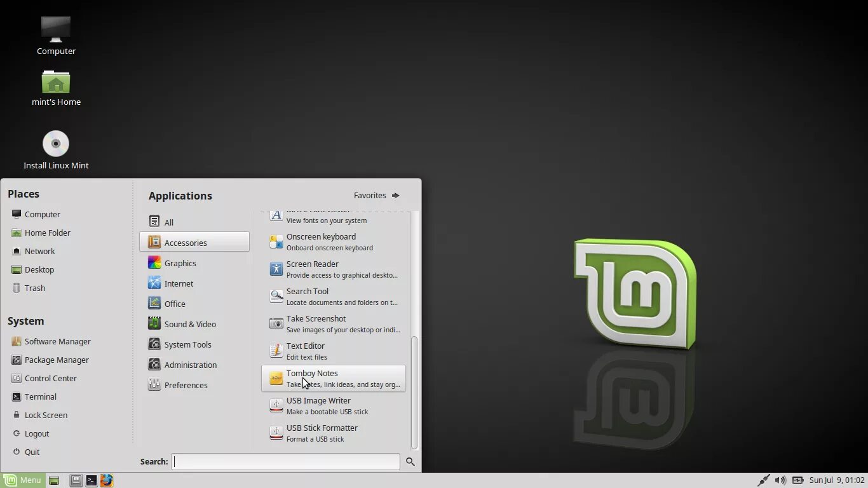Image resolution: width=868 pixels, height=488 pixels.
Task: Open the clock showing Sun Jul 9, 01:02
Action: (837, 480)
